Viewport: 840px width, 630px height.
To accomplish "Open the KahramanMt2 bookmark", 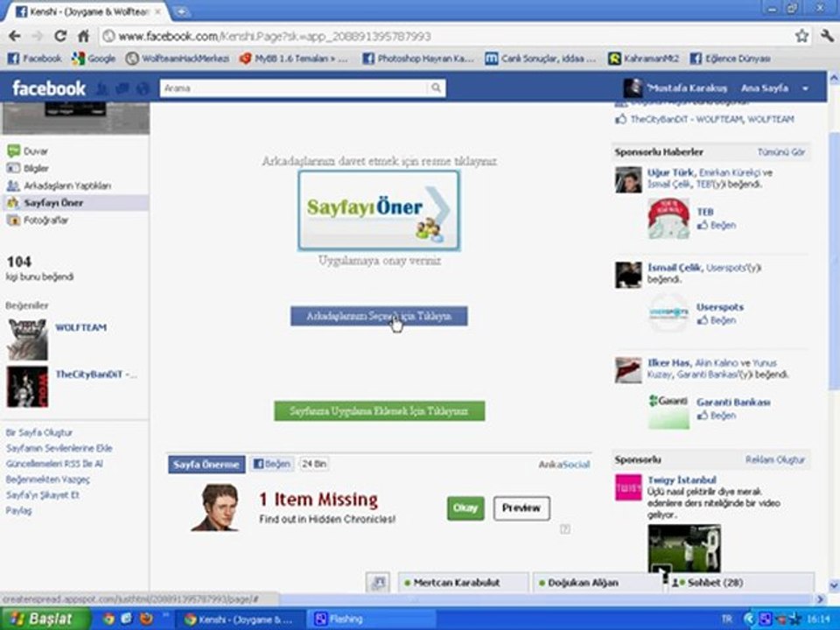I will coord(643,59).
